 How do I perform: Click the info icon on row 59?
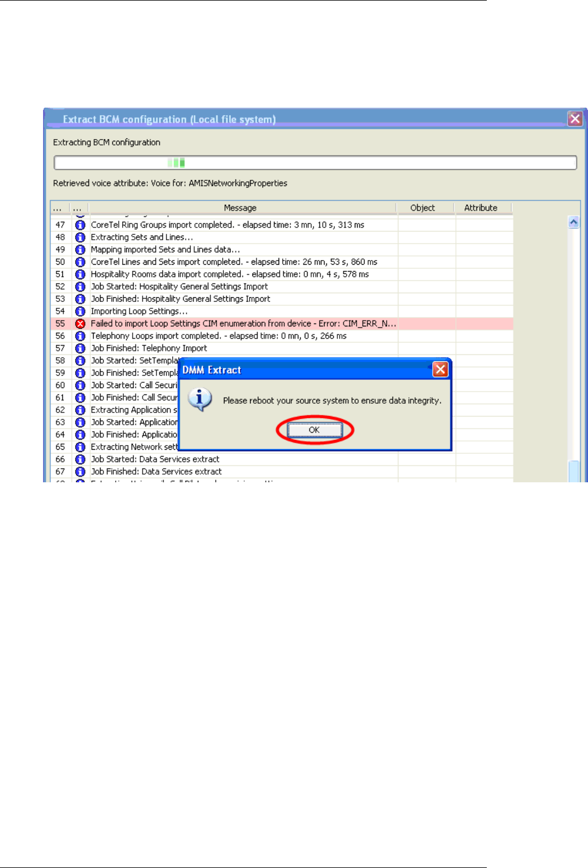[x=80, y=373]
